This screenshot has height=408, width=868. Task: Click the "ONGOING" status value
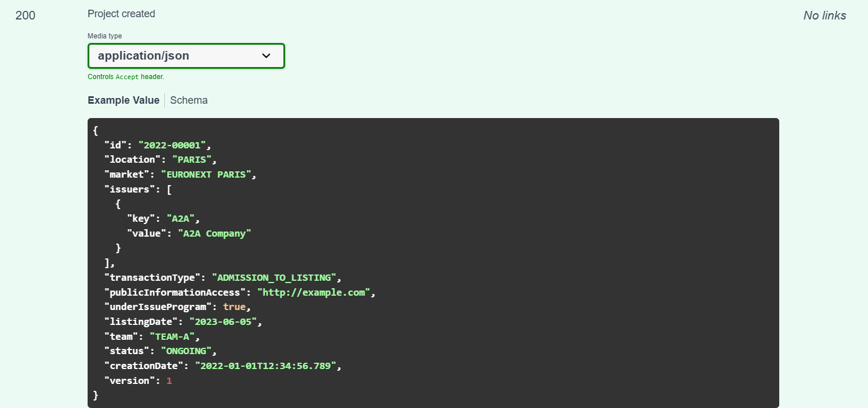point(186,351)
